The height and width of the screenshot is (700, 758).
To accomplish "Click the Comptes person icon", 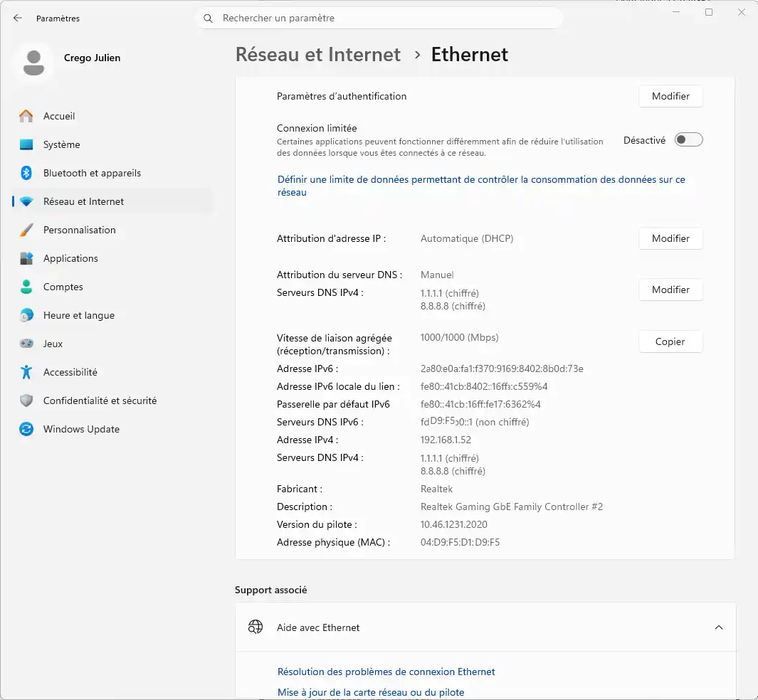I will point(26,287).
